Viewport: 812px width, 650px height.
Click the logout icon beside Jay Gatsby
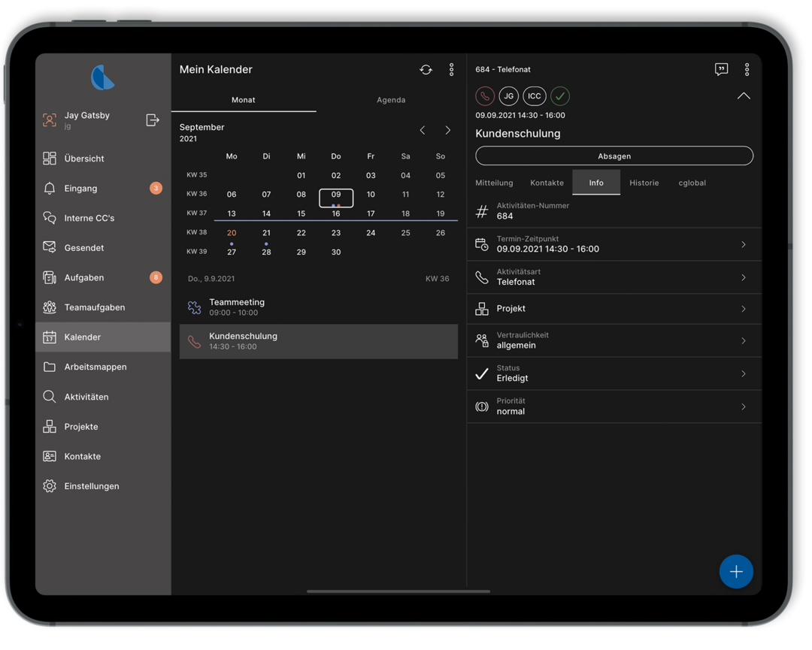(153, 120)
